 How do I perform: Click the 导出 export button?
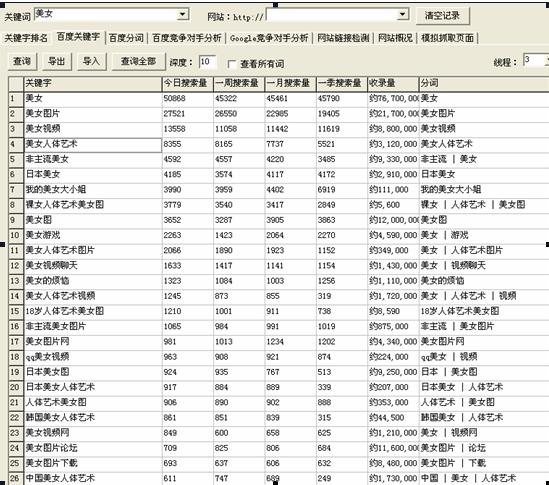click(57, 62)
